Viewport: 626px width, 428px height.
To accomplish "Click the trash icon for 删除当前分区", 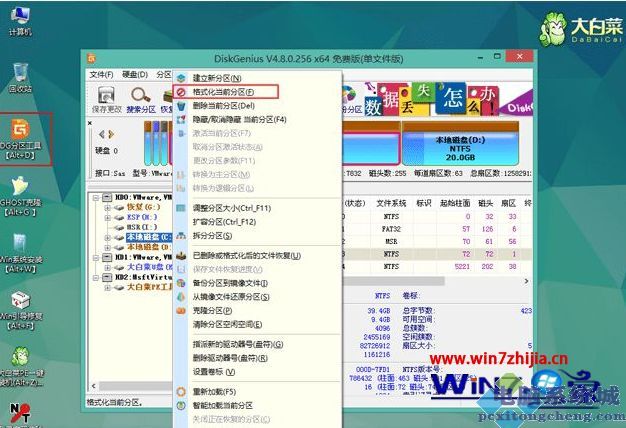I will (181, 106).
